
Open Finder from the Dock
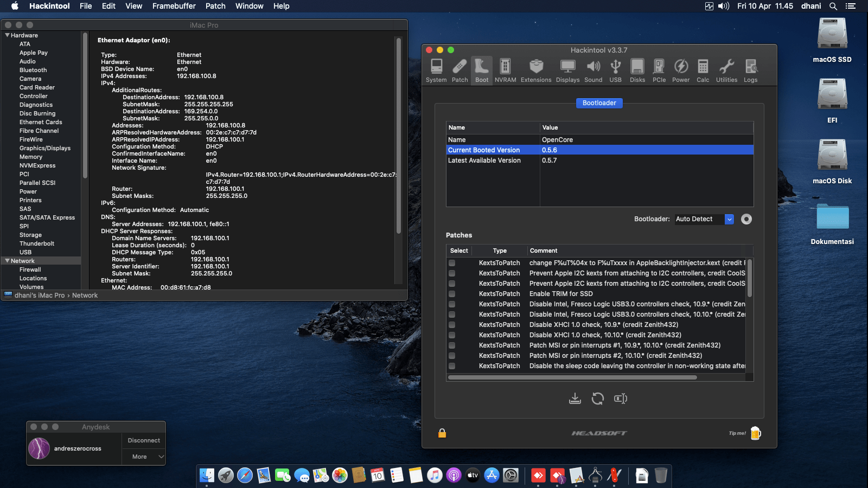207,476
